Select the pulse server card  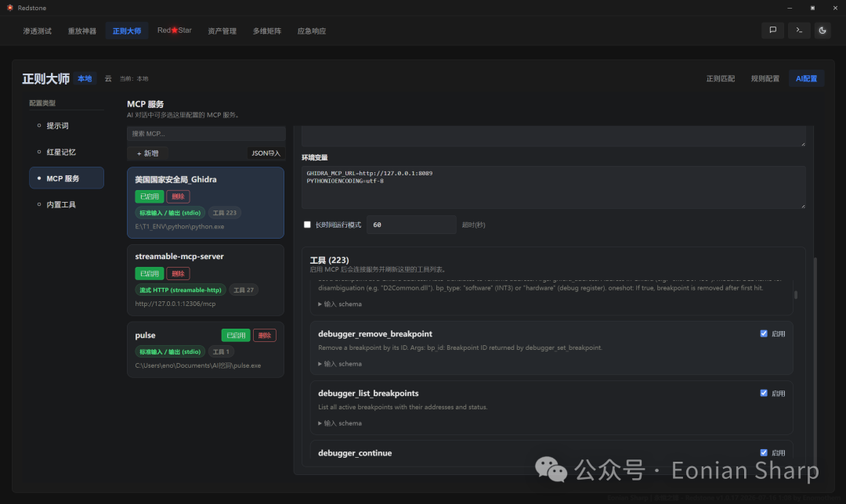[x=205, y=349]
